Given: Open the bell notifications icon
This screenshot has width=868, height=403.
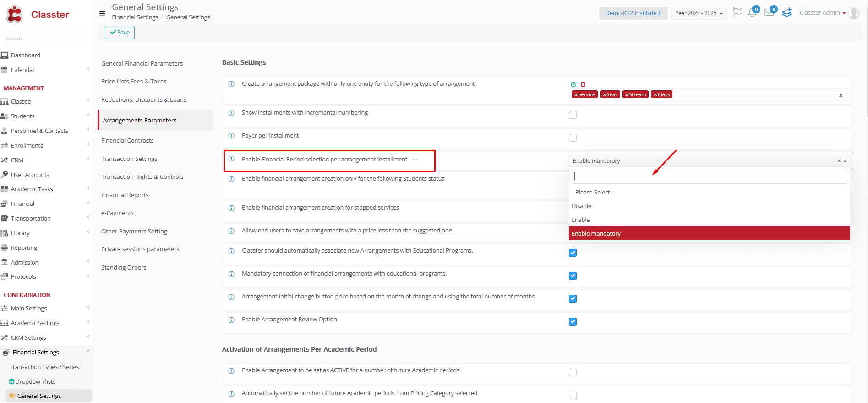Looking at the screenshot, I should tap(752, 12).
